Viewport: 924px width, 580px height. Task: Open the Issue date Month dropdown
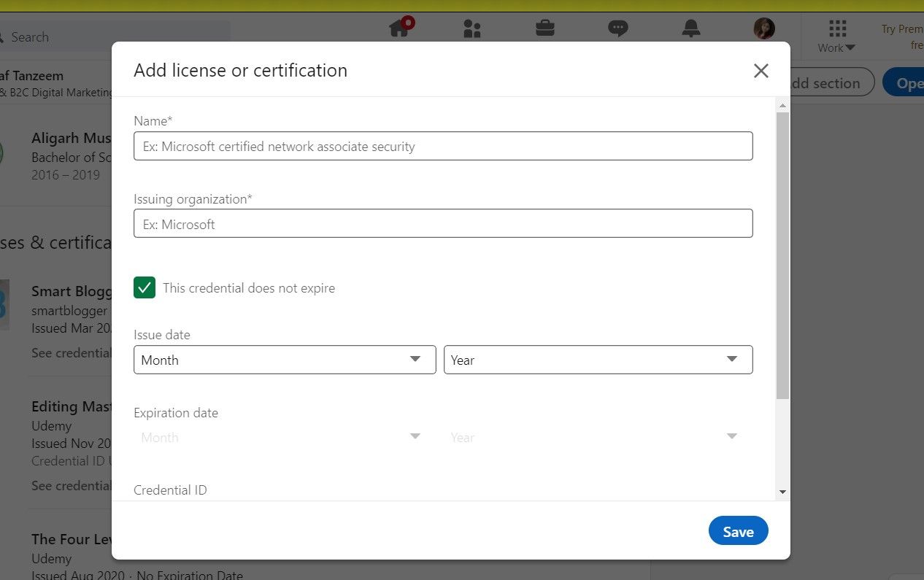pos(285,360)
